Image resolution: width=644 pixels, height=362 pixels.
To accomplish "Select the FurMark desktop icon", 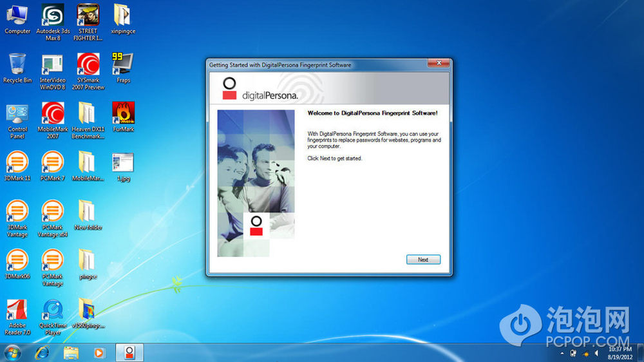I will click(x=123, y=117).
